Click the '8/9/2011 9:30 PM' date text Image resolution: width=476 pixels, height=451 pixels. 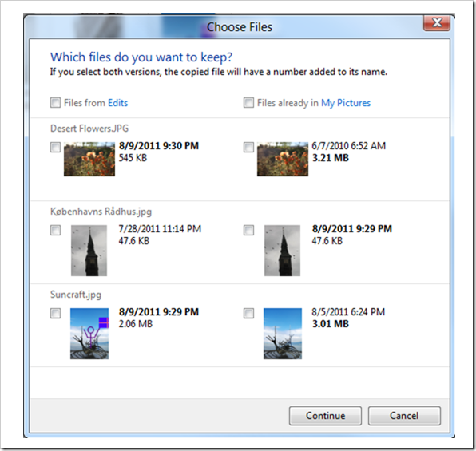point(159,146)
